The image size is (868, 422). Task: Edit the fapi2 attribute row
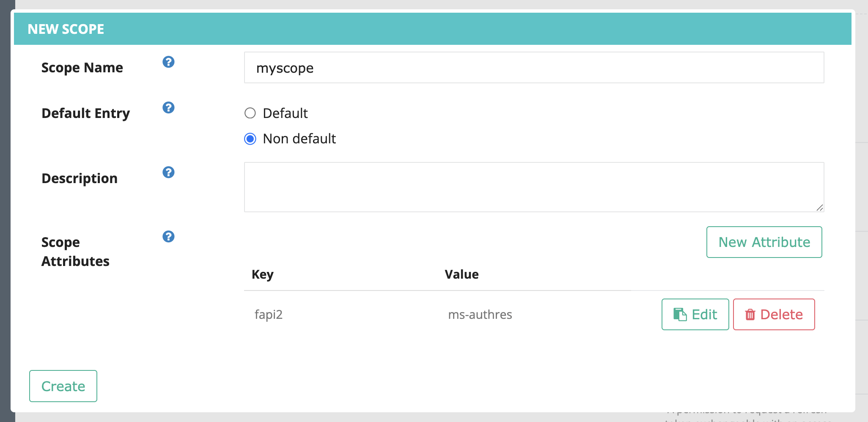click(695, 314)
